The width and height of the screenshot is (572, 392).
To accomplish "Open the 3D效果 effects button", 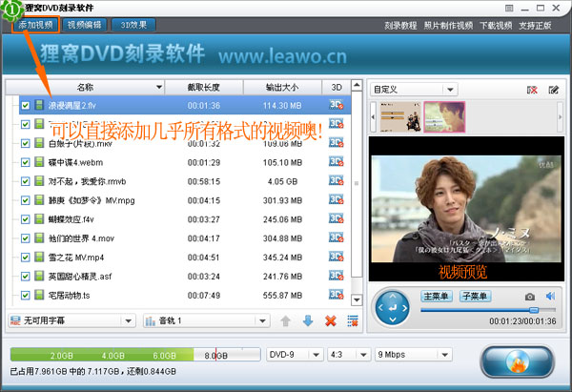I will click(133, 25).
